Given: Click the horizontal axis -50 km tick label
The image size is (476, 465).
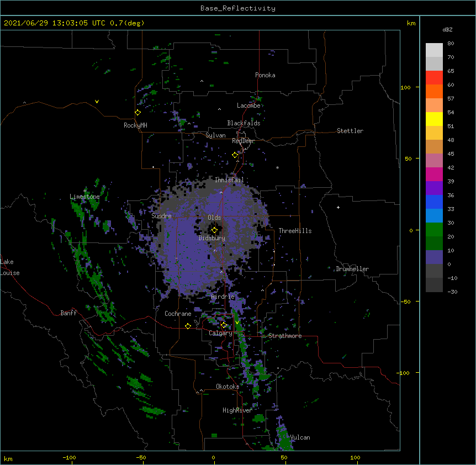Looking at the screenshot, I should [x=141, y=457].
